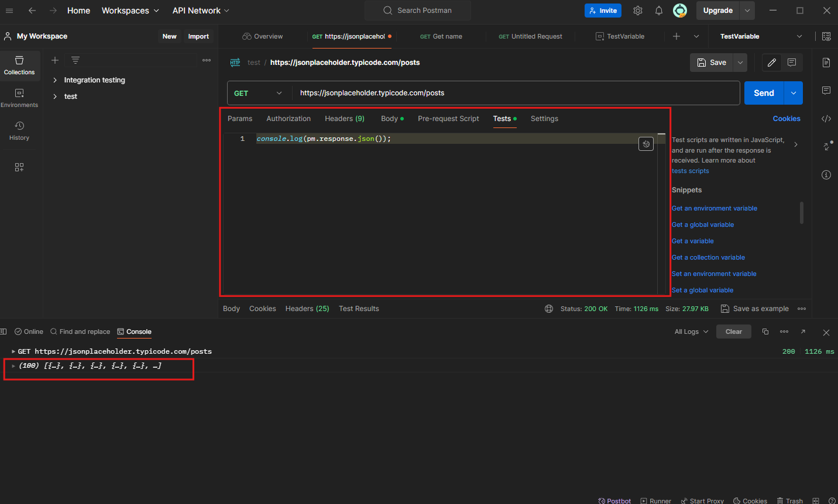The height and width of the screenshot is (504, 838).
Task: Expand the GET request console entry
Action: point(13,351)
